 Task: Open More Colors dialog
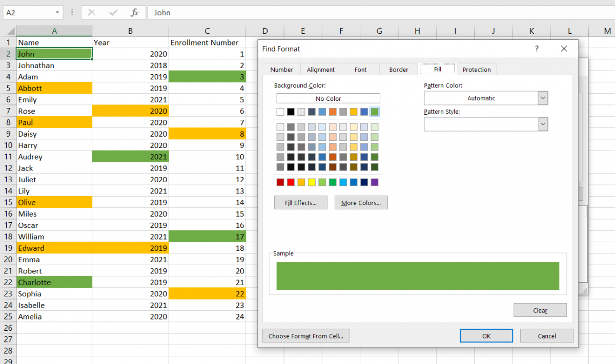coord(361,203)
